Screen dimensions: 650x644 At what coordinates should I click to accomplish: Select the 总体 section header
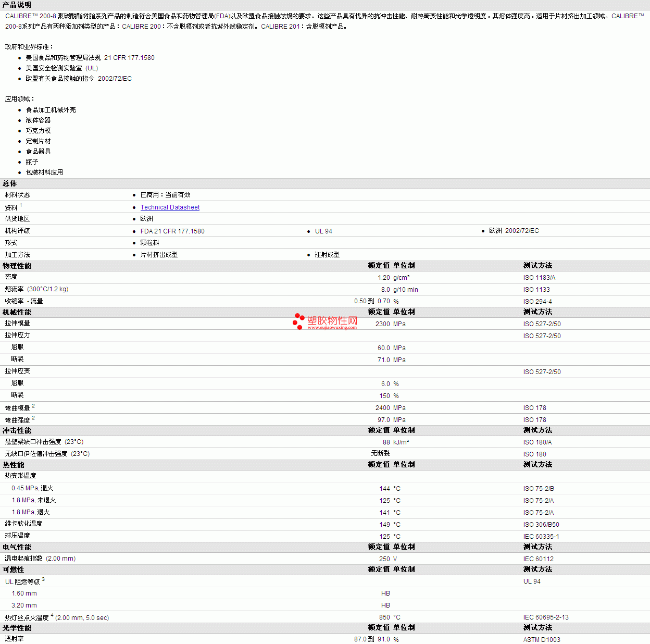9,183
